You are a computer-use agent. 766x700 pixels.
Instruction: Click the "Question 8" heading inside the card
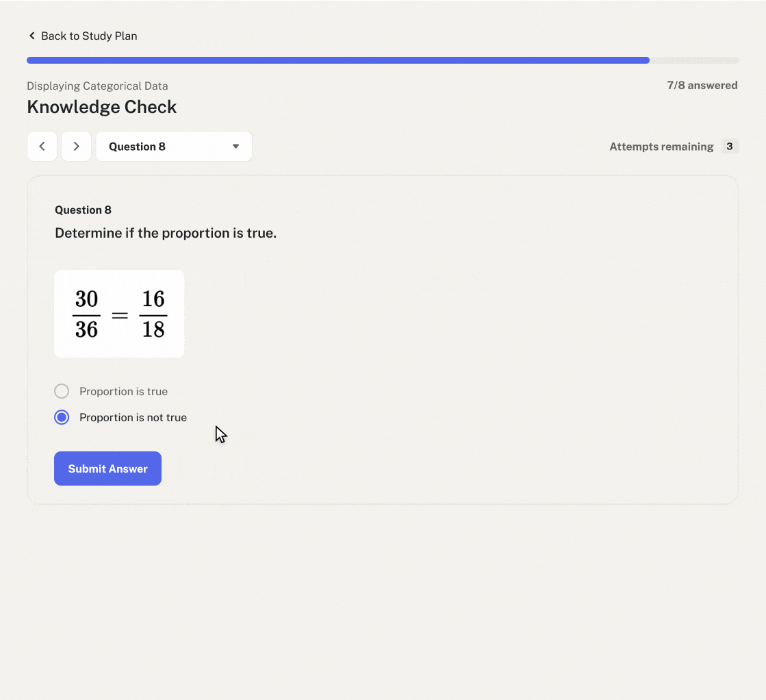click(x=83, y=210)
